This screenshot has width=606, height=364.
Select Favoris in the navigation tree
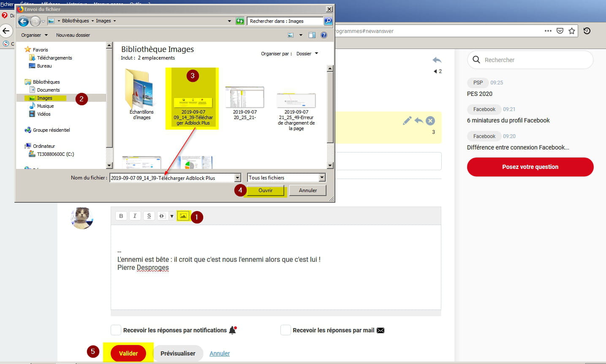[37, 49]
